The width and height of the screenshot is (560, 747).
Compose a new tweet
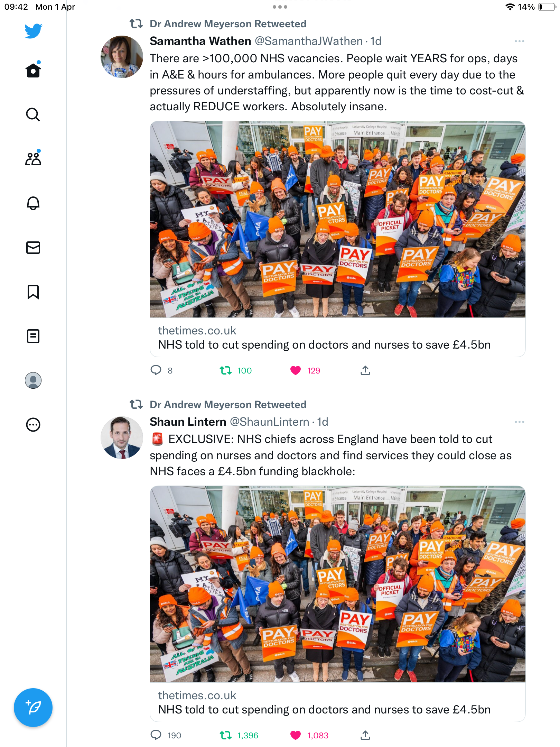click(33, 708)
